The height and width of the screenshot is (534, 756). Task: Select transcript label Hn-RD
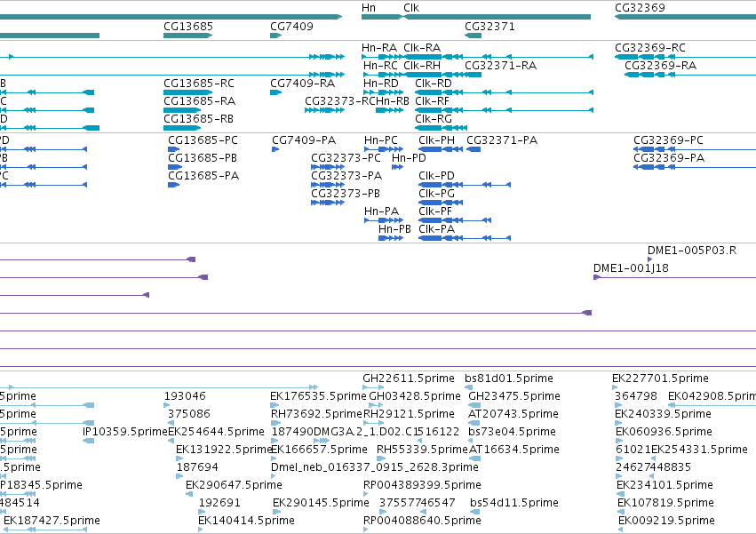click(381, 84)
